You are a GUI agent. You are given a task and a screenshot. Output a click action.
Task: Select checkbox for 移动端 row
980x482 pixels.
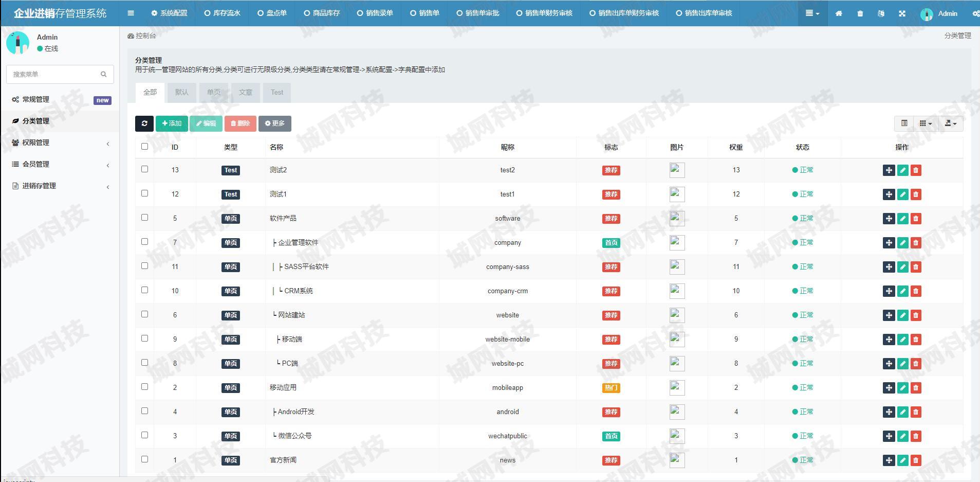pos(144,338)
